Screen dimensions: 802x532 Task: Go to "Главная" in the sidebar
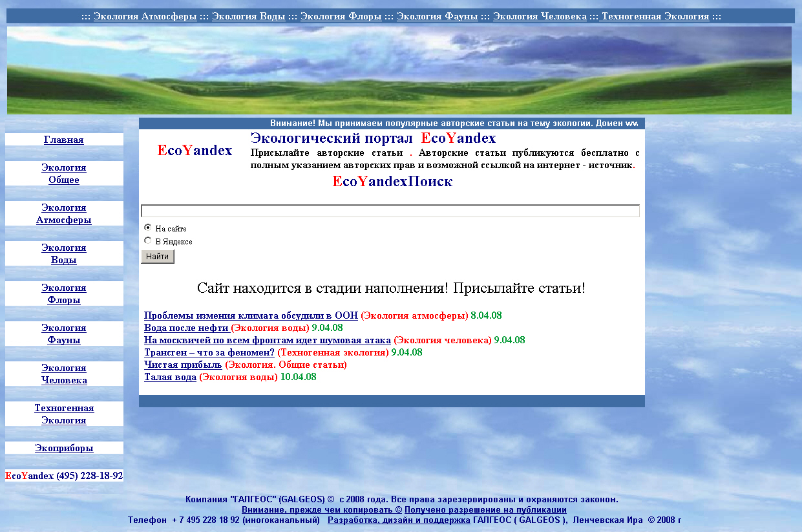64,140
